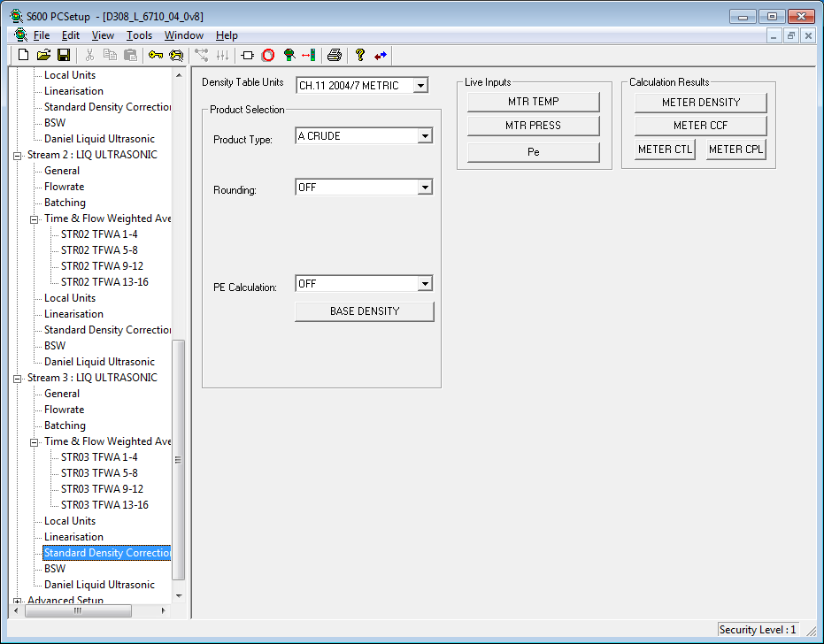
Task: Click the MTR TEMP live input button
Action: pyautogui.click(x=533, y=102)
